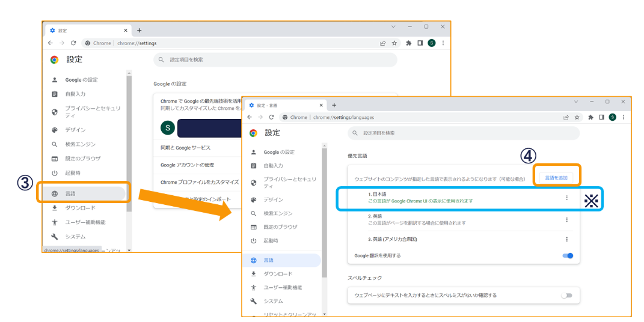Click share icon in languages window
Image resolution: width=644 pixels, height=322 pixels.
pos(566,117)
